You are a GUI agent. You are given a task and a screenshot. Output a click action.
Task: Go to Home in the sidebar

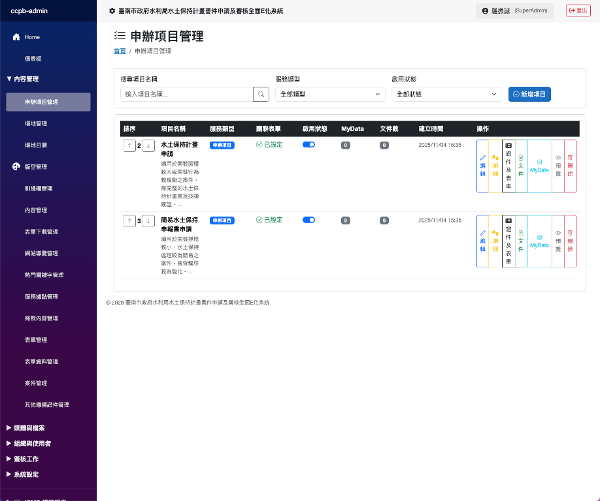pos(32,37)
